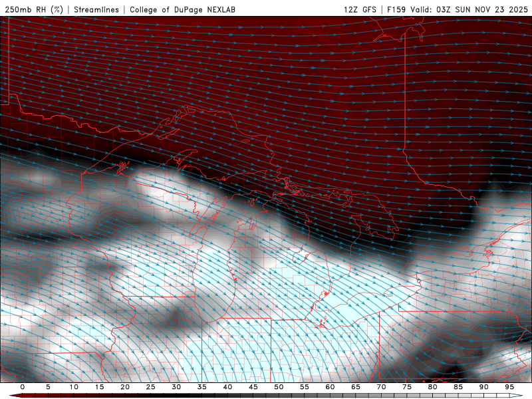Click the "90" value on humidity scale
The height and width of the screenshot is (399, 532).
point(484,387)
